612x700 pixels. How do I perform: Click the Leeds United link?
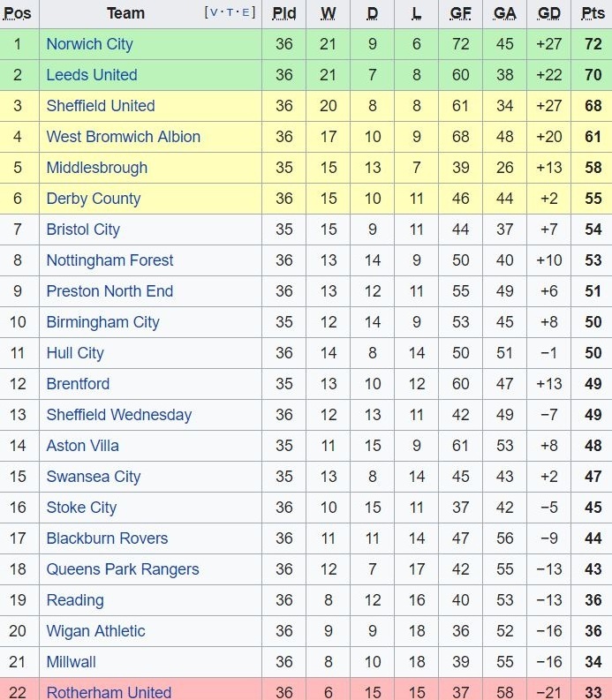tap(92, 75)
